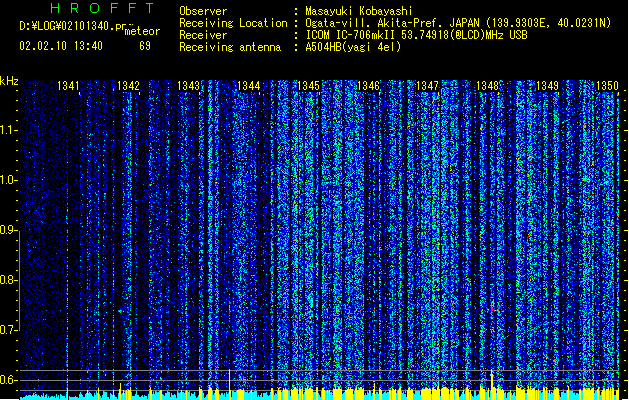Select the 1348 time marker

[487, 86]
